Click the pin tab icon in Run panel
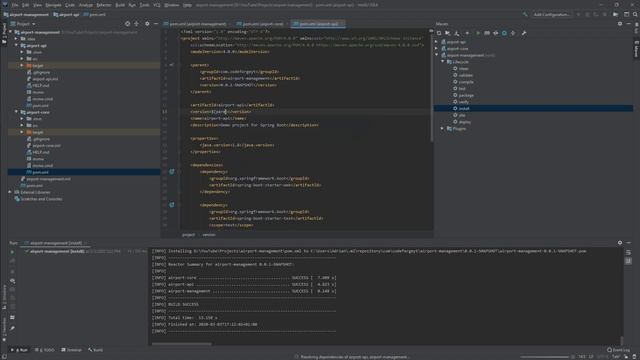 12,328
